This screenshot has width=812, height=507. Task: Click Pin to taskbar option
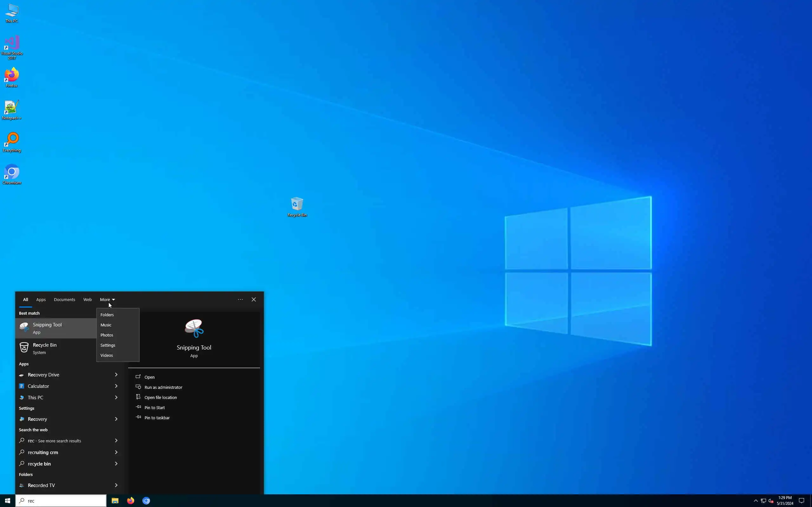[x=157, y=418]
